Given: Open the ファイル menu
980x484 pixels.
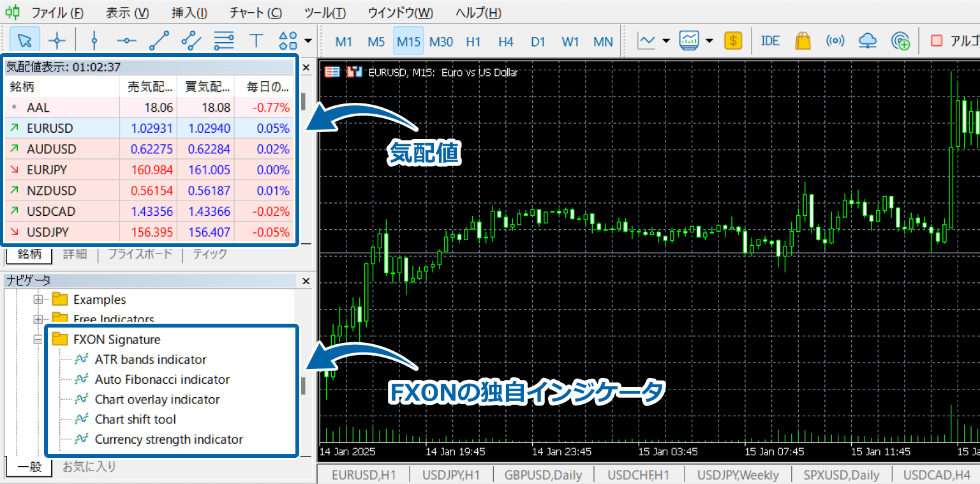Looking at the screenshot, I should click(57, 13).
